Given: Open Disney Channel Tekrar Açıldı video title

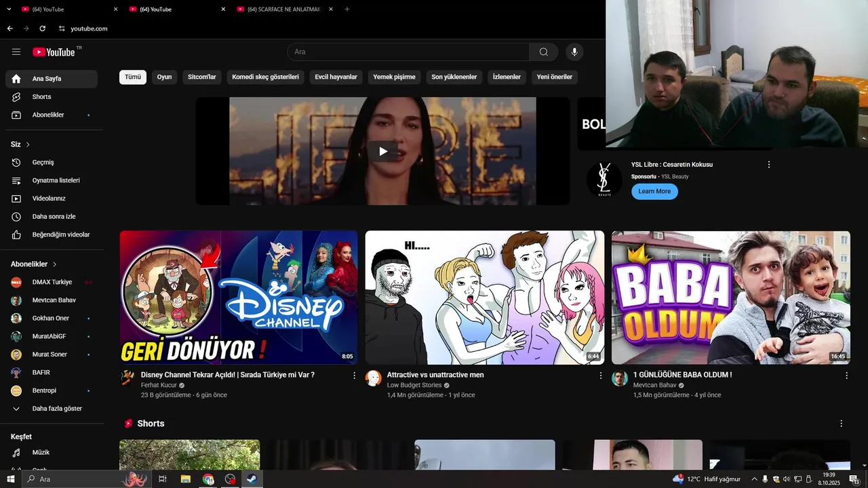Looking at the screenshot, I should click(228, 375).
